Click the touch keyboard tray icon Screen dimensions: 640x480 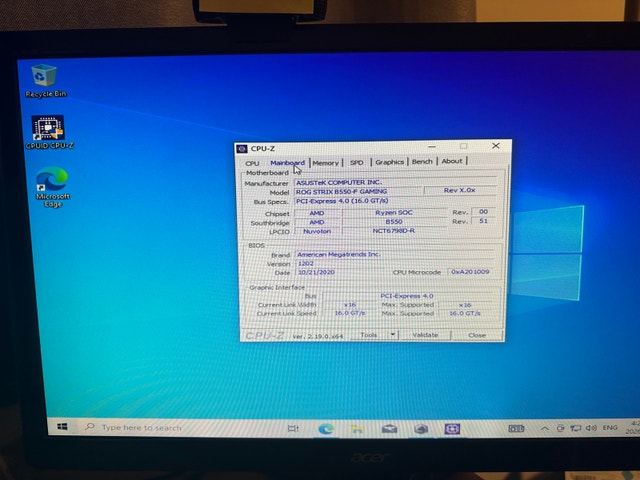point(516,428)
